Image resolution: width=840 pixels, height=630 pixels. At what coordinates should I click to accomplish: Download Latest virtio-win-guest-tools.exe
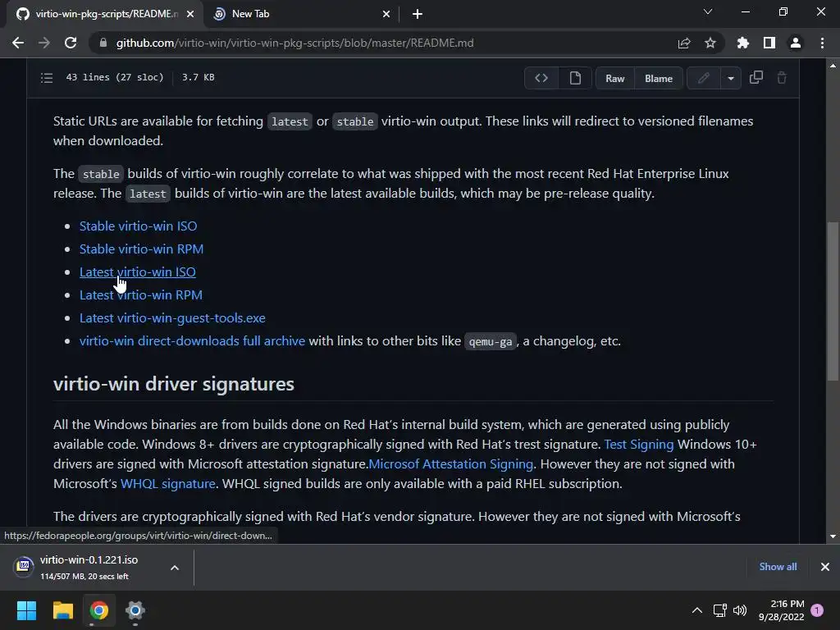(x=172, y=318)
